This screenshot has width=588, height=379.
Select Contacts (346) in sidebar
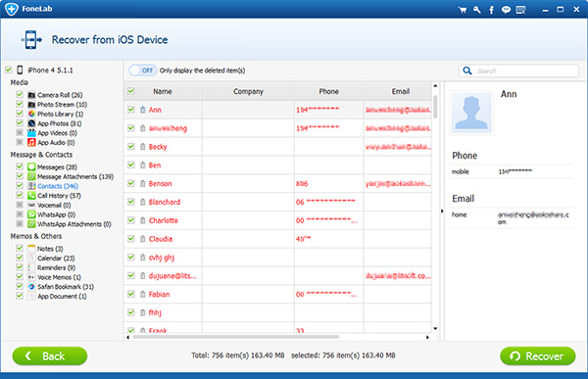pyautogui.click(x=58, y=186)
